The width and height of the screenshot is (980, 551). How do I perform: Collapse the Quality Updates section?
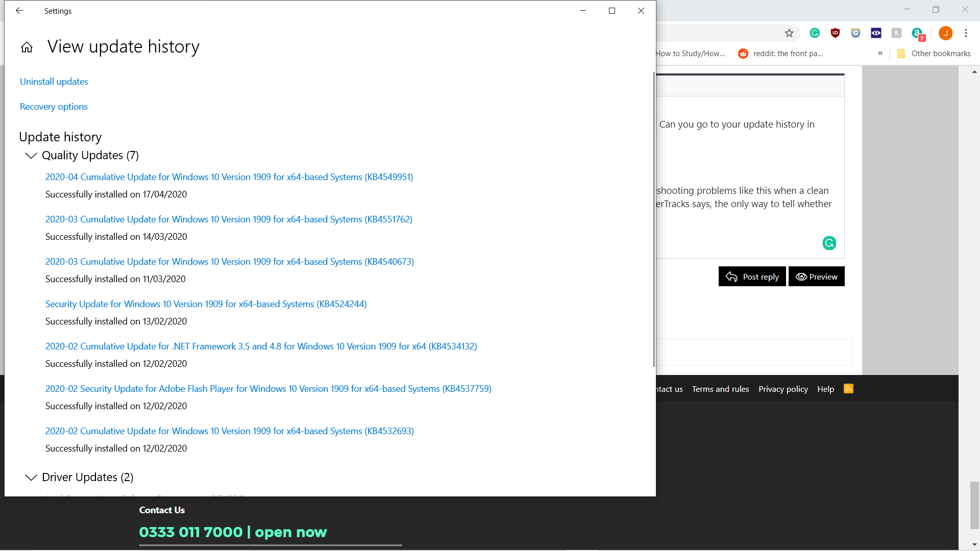(x=31, y=155)
